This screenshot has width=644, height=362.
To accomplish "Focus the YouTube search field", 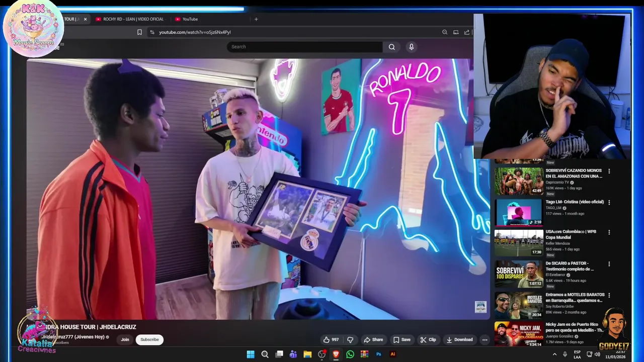I will [x=305, y=47].
